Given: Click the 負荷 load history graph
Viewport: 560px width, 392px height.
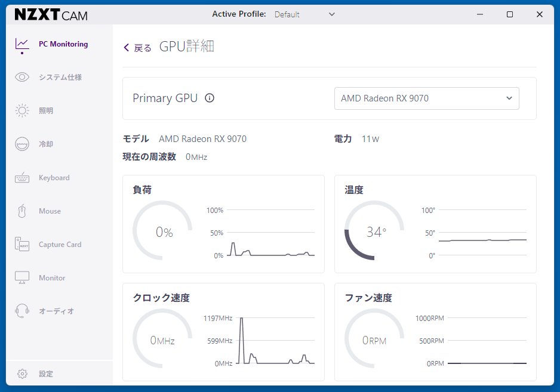Looking at the screenshot, I should tap(270, 233).
